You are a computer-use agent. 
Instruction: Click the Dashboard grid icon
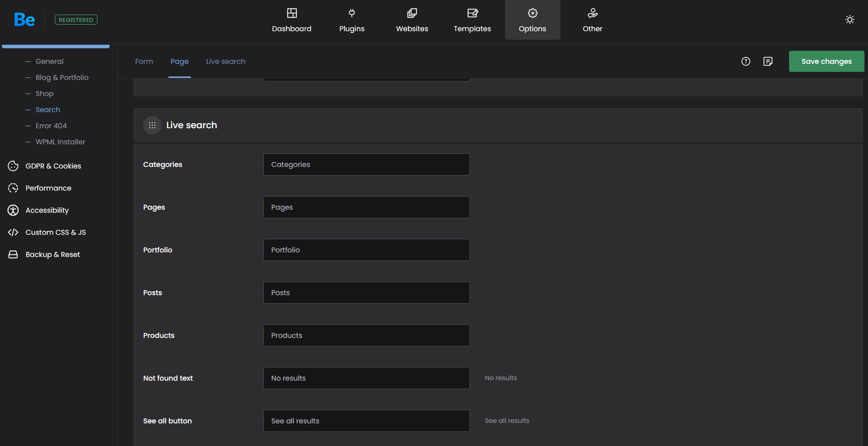pyautogui.click(x=292, y=13)
